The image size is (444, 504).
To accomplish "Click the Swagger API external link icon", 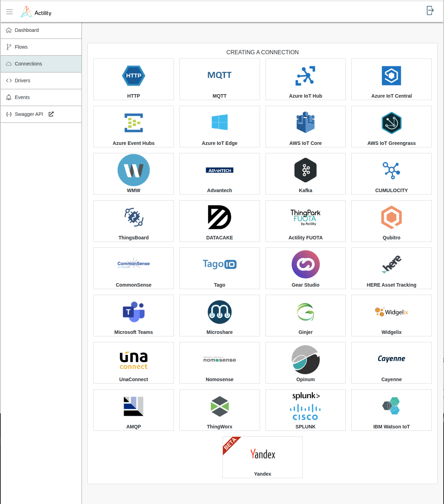I will [x=51, y=114].
